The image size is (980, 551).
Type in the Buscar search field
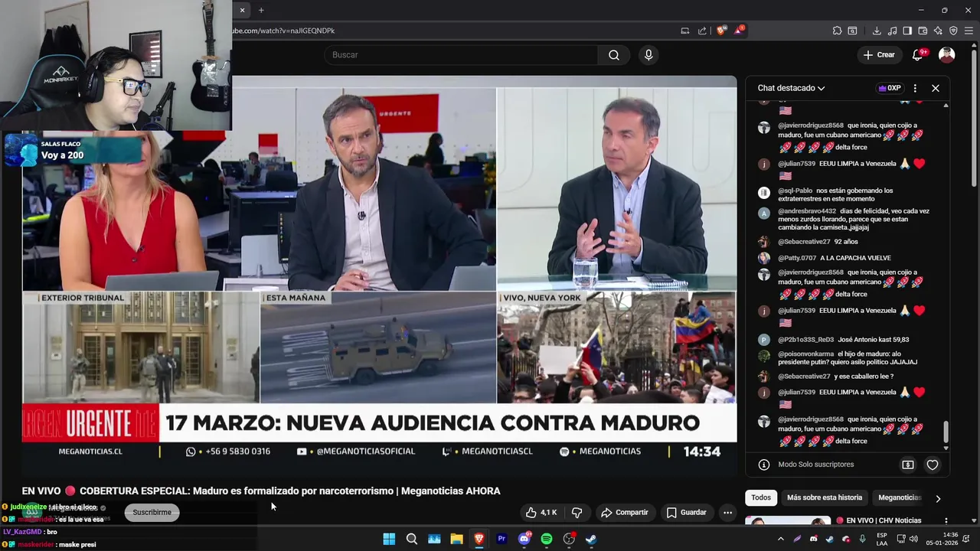point(461,55)
